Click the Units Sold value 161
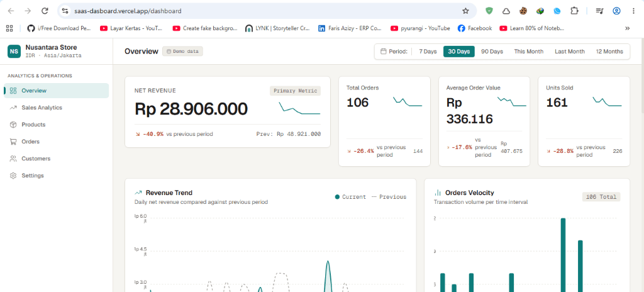Screen dimensions: 644x292 557,102
